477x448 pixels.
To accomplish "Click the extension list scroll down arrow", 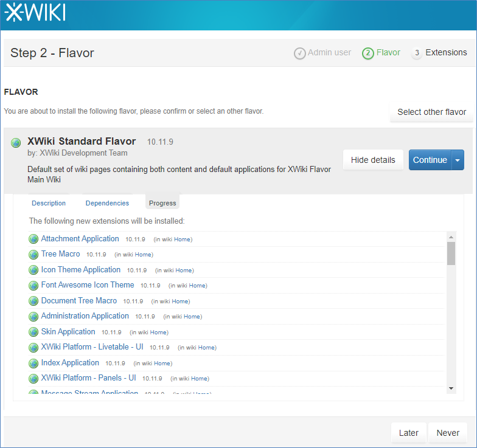I will [x=451, y=388].
